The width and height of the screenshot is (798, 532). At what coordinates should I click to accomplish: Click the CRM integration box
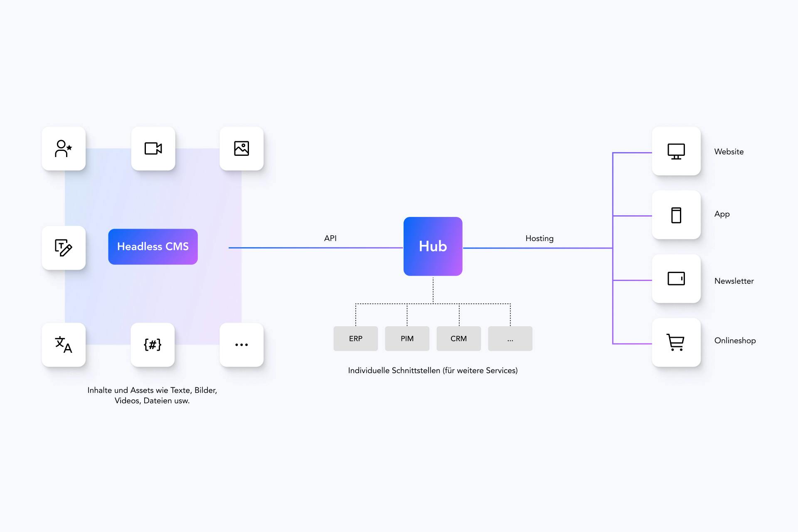[458, 338]
